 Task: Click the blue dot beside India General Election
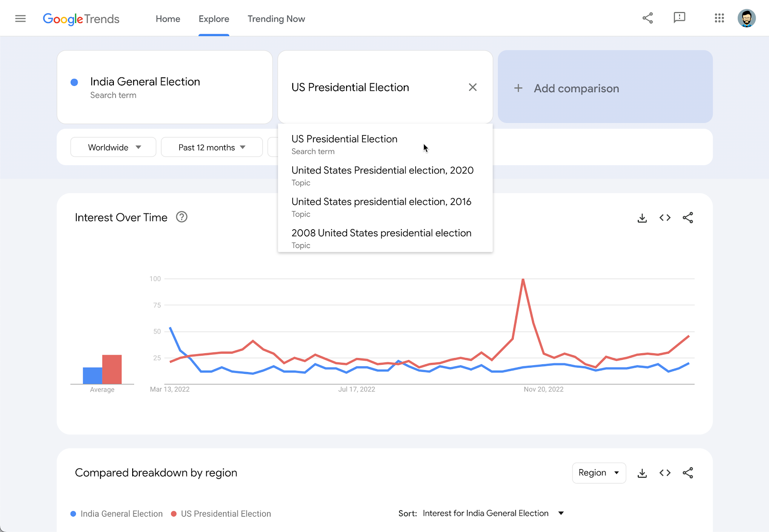click(74, 82)
